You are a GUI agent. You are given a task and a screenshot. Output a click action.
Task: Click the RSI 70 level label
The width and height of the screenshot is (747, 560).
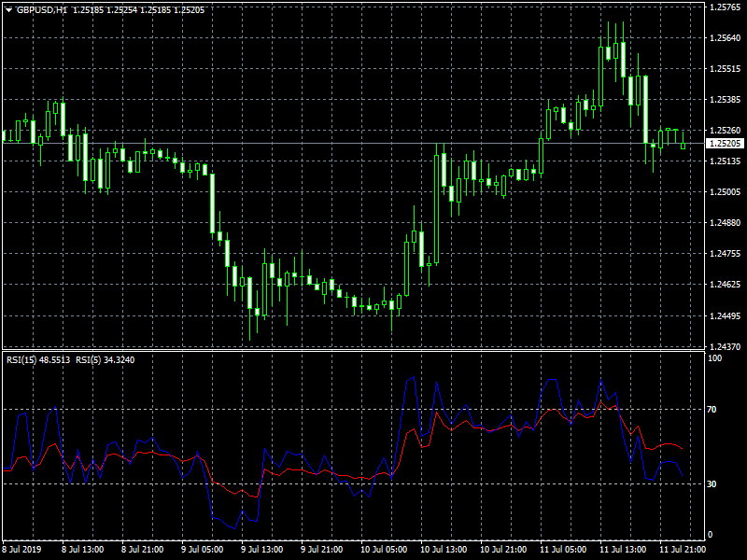tap(712, 409)
